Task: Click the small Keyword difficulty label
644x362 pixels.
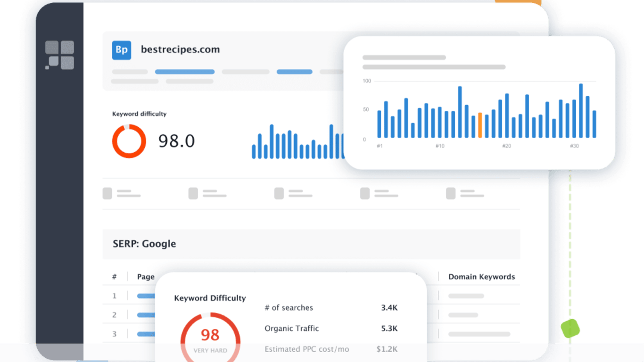Action: point(139,114)
